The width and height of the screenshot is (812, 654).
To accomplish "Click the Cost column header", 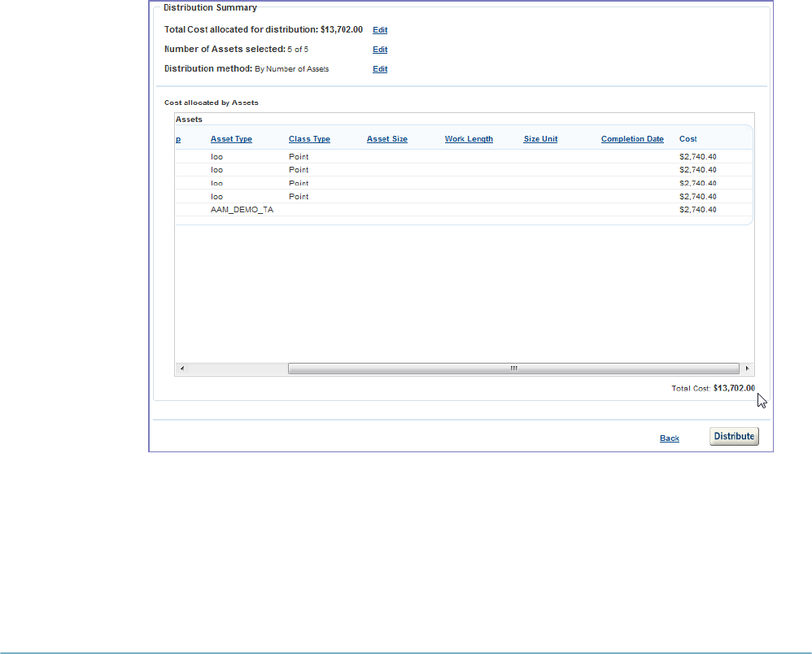I will click(688, 139).
